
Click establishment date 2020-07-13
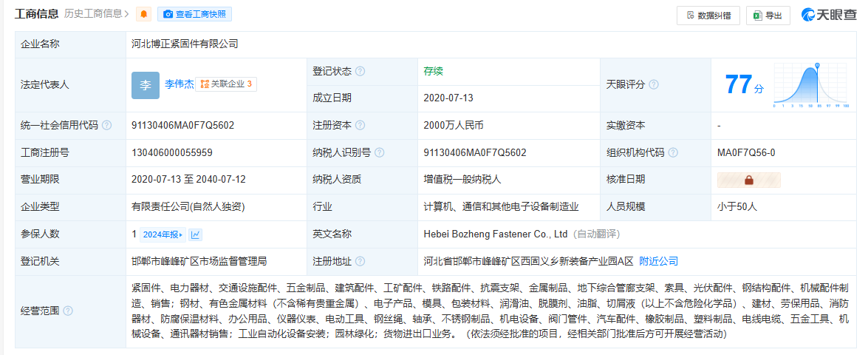[x=448, y=98]
